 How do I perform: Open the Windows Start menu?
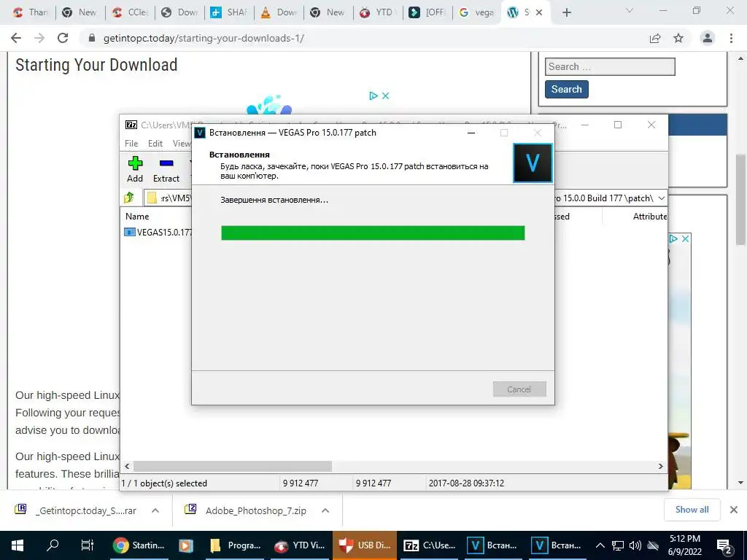click(x=18, y=545)
